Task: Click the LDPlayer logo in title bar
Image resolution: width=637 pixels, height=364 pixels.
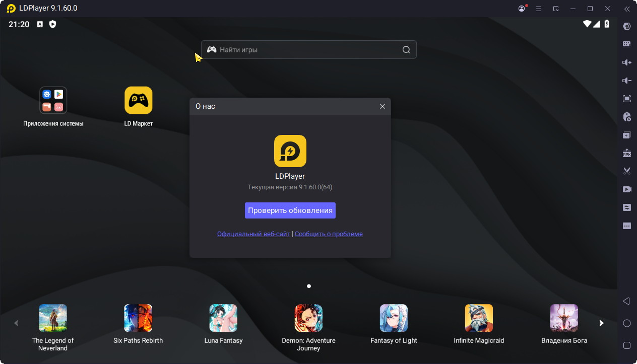Action: (11, 9)
